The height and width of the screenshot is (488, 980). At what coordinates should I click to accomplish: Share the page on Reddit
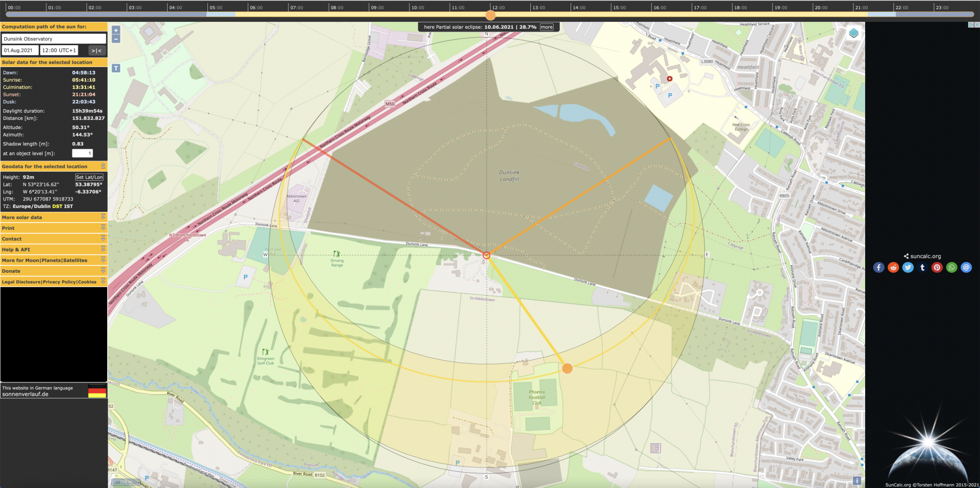(x=893, y=267)
